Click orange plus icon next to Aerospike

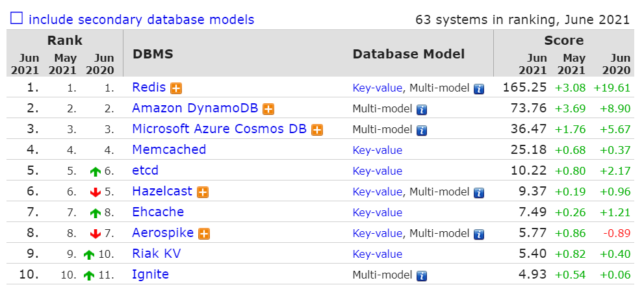pos(204,234)
